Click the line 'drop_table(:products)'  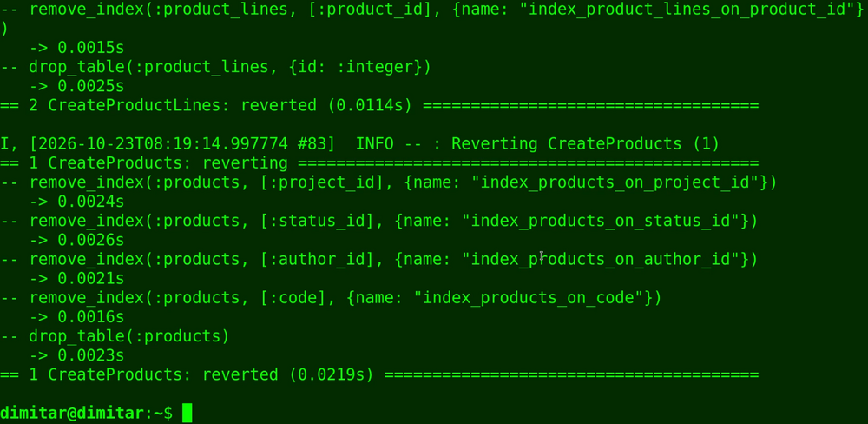pos(115,336)
